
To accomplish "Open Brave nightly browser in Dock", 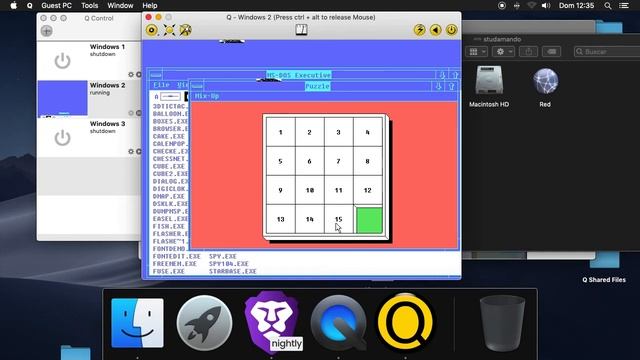I will tap(271, 322).
